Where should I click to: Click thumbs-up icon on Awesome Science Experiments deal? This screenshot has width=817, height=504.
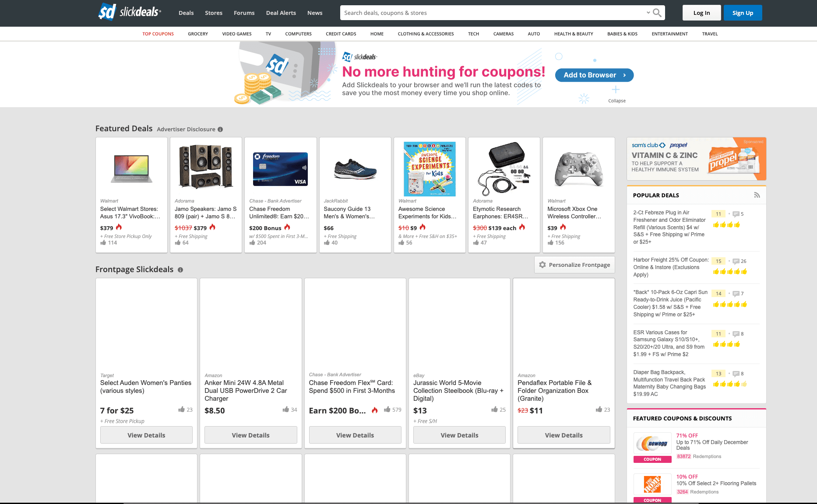click(401, 242)
